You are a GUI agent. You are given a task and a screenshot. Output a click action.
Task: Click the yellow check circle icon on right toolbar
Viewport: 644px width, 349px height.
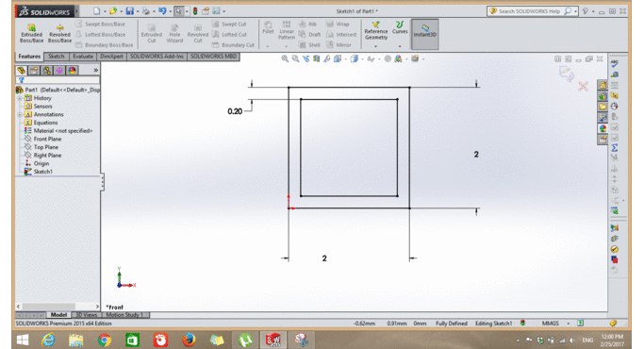[615, 249]
